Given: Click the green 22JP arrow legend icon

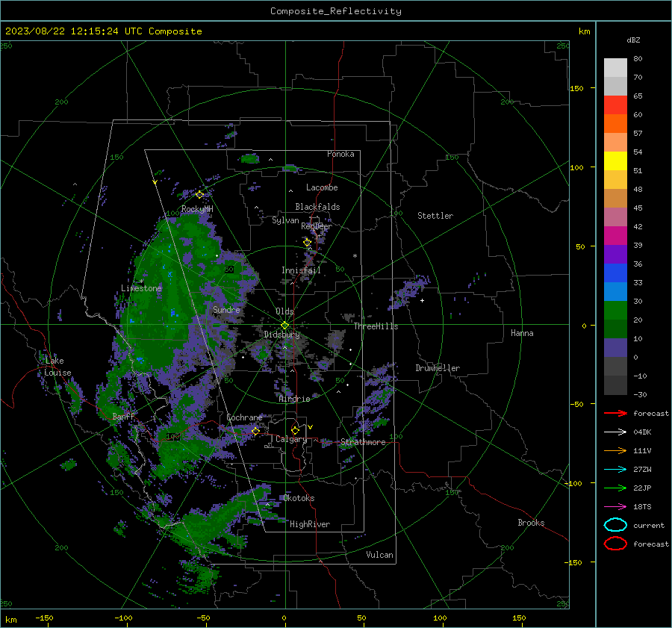Looking at the screenshot, I should pos(615,488).
